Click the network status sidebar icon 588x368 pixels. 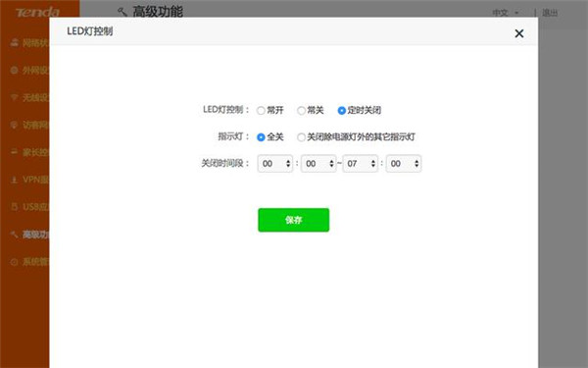(x=15, y=42)
